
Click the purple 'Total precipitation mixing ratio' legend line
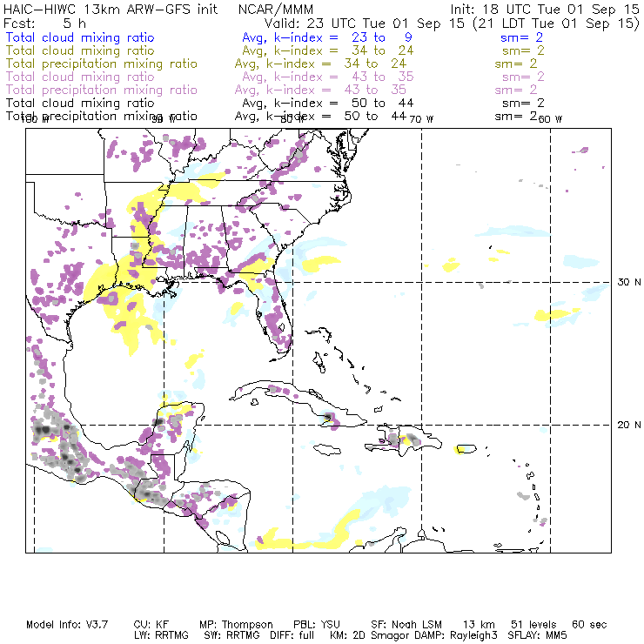pyautogui.click(x=102, y=90)
